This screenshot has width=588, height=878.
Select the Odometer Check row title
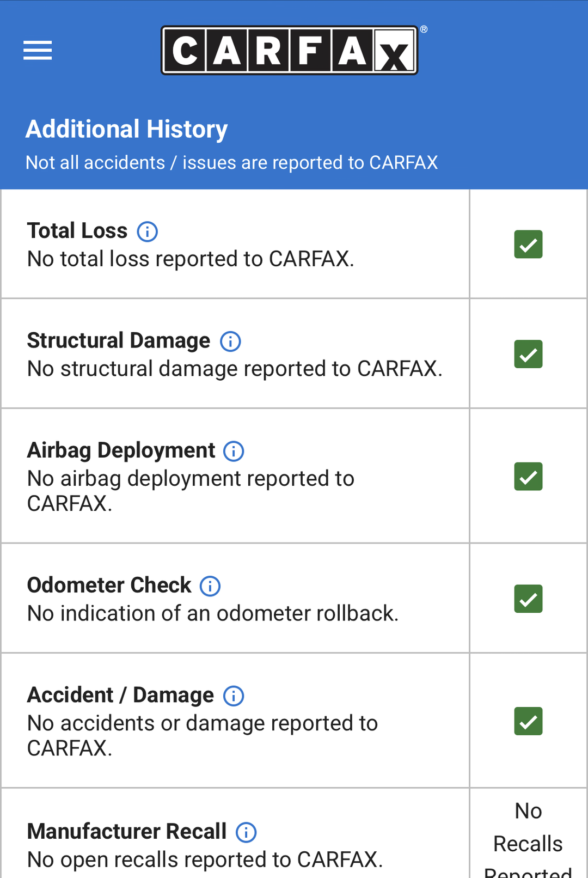[109, 586]
